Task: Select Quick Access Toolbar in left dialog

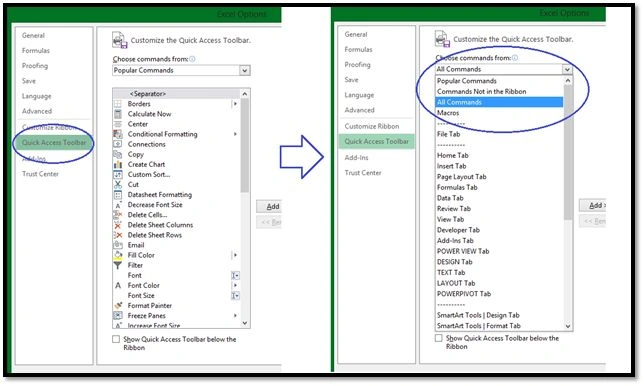Action: coord(54,143)
